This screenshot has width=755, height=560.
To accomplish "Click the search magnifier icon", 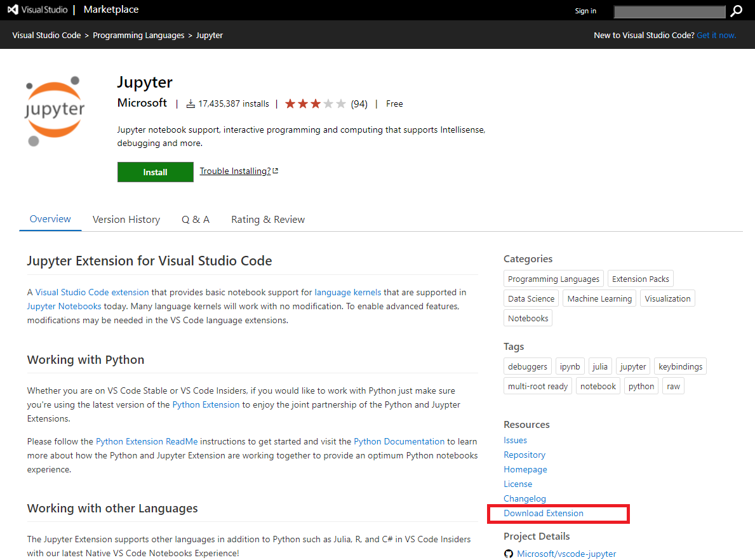I will (736, 11).
